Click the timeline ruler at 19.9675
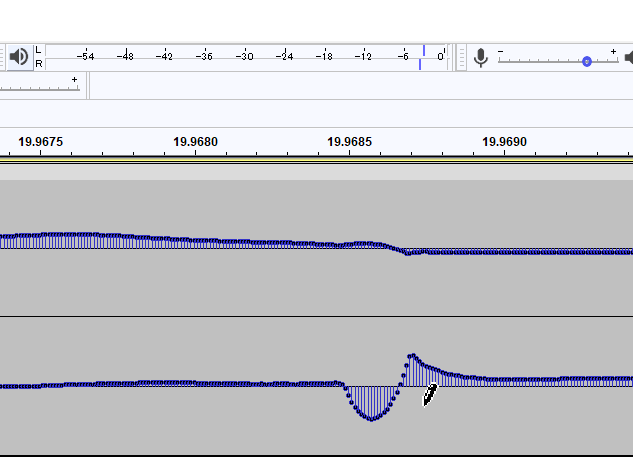The image size is (633, 457). click(41, 142)
